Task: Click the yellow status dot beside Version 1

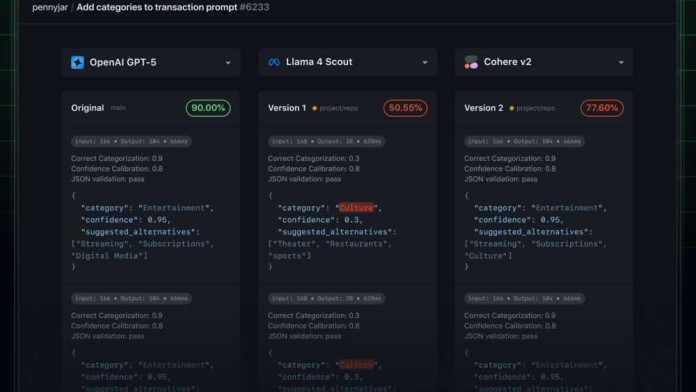Action: click(x=315, y=108)
